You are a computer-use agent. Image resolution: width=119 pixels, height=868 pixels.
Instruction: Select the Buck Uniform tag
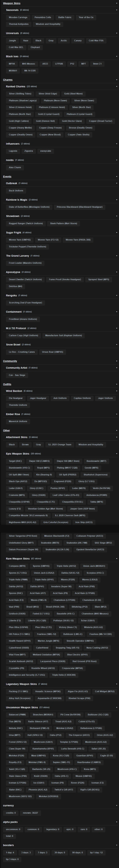tap(16, 191)
